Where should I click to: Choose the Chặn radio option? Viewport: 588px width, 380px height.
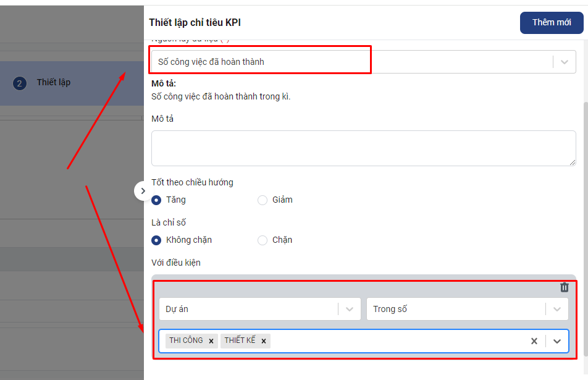click(x=262, y=240)
